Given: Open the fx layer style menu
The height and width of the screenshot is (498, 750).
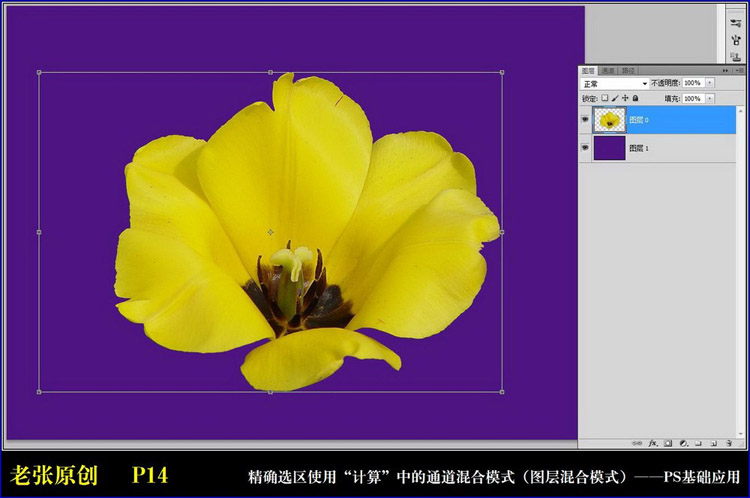Looking at the screenshot, I should [x=653, y=442].
